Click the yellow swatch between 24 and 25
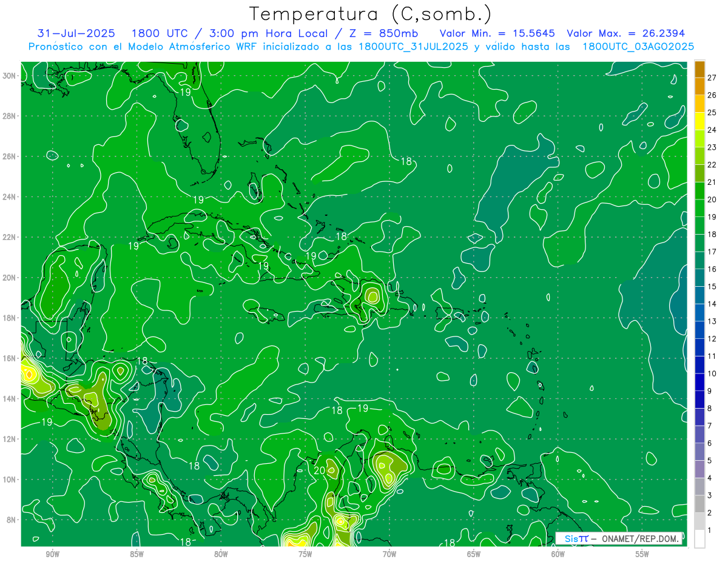 click(699, 121)
